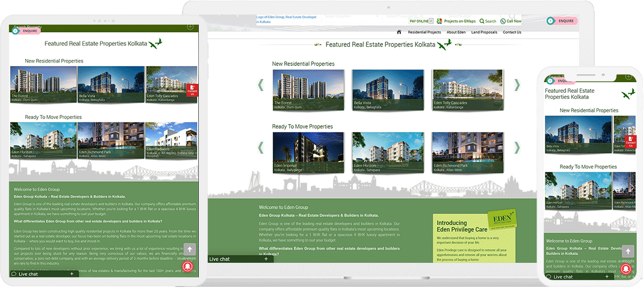Open Bella Vista property on phone
Image resolution: width=644 pixels, height=288 pixels.
coord(578,135)
